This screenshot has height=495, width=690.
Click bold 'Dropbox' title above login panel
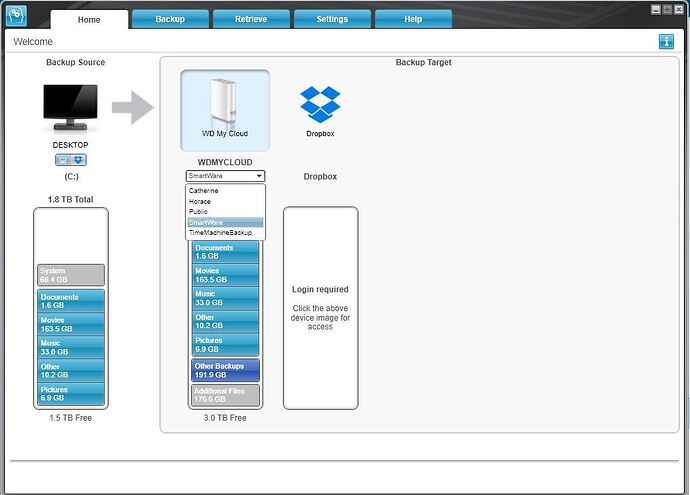pyautogui.click(x=320, y=176)
